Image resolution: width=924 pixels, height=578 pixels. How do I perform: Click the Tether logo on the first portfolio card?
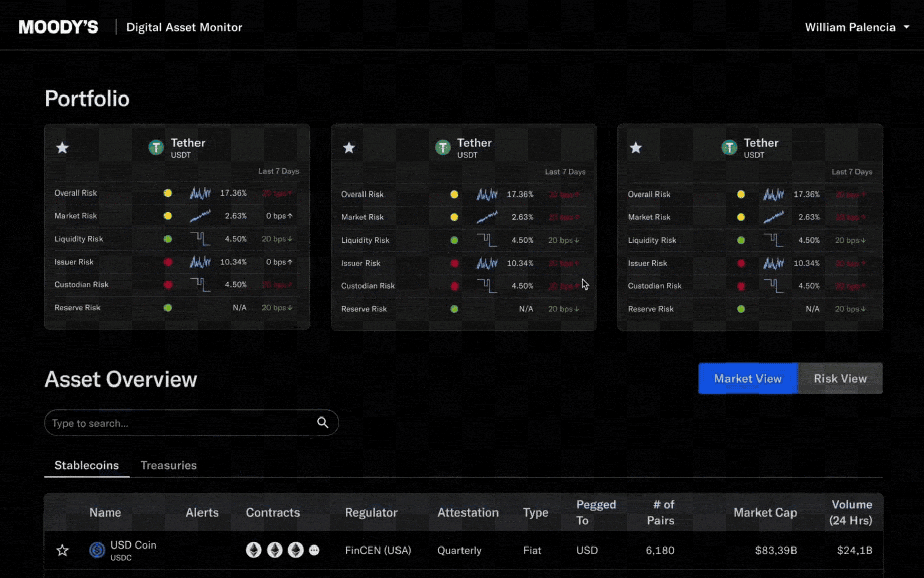[156, 147]
